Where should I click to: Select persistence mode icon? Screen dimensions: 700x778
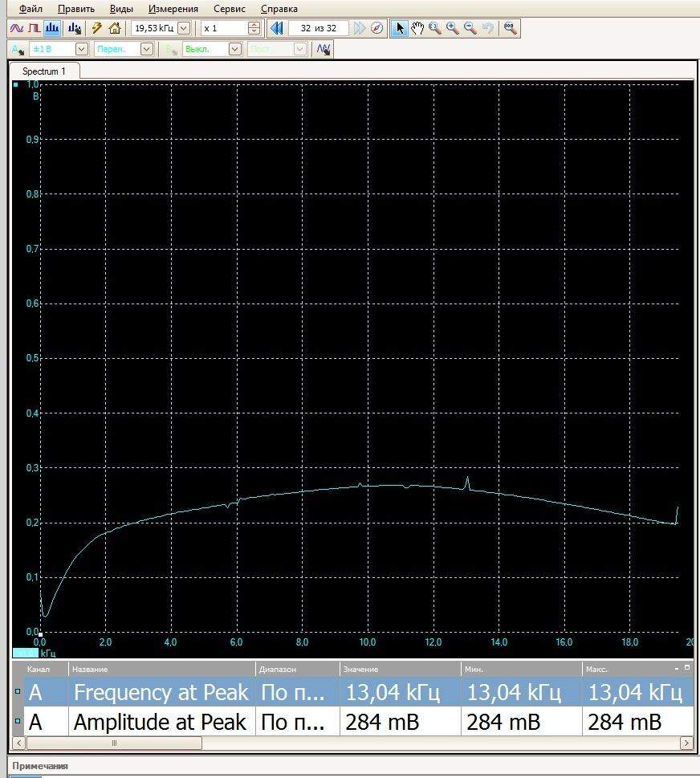[x=34, y=28]
